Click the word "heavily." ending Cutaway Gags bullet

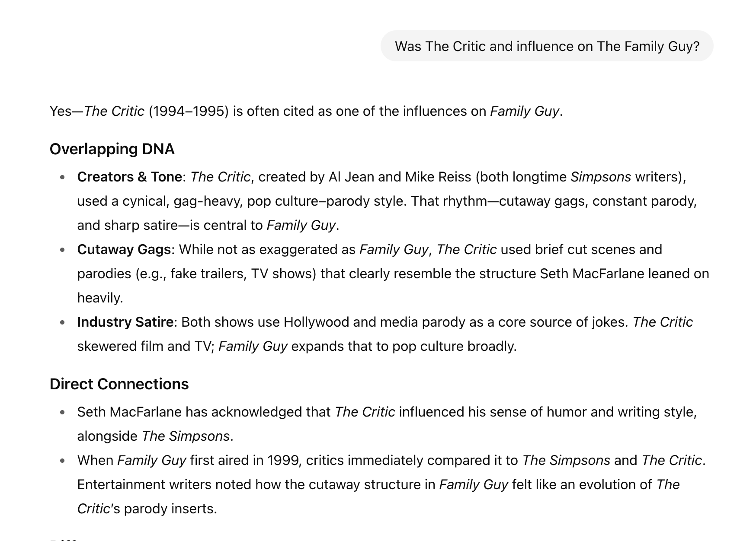[x=100, y=298]
